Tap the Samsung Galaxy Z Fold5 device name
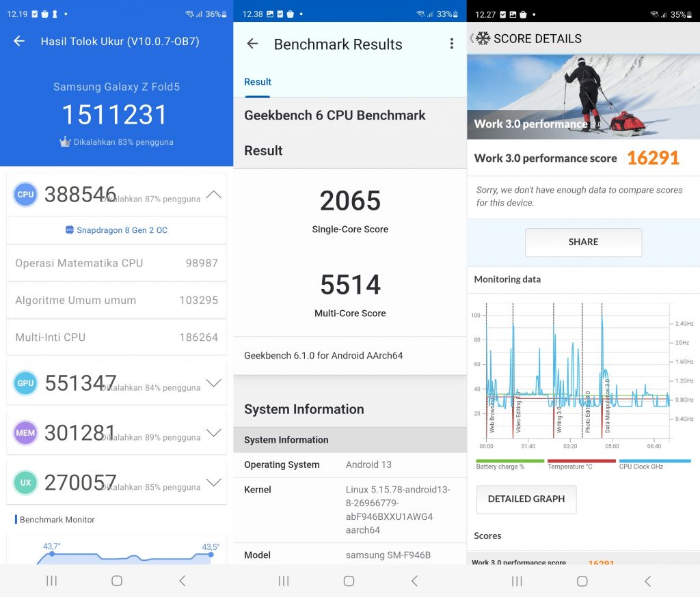The image size is (700, 597). pyautogui.click(x=116, y=87)
